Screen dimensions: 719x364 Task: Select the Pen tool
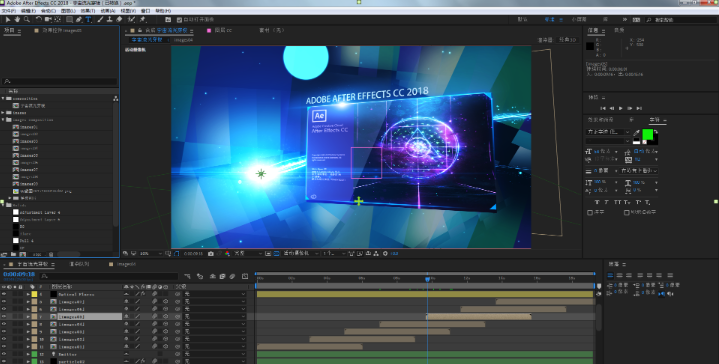79,19
